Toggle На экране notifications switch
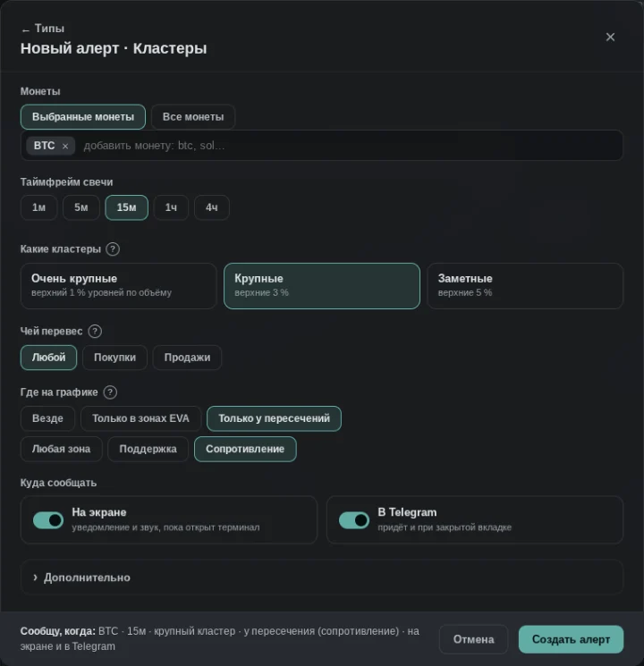 click(x=48, y=520)
